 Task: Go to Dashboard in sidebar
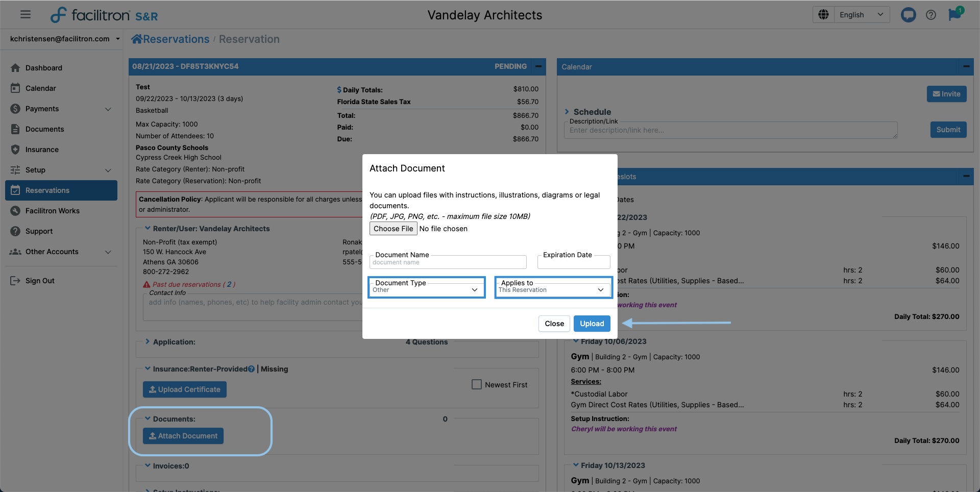pos(61,68)
